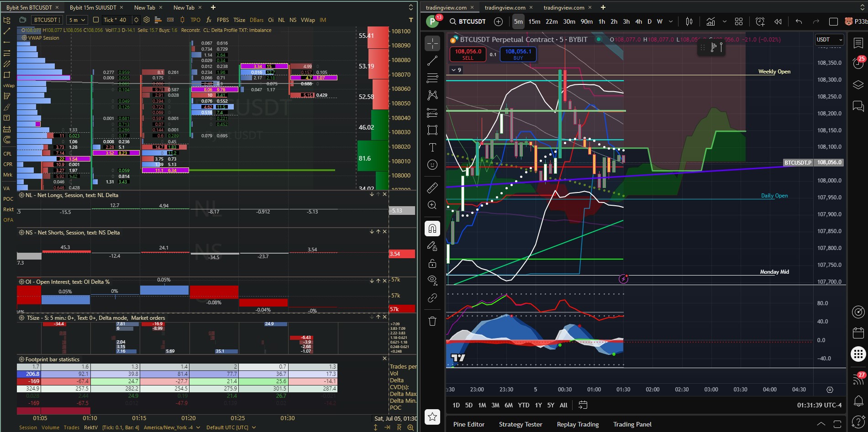
Task: Click the bar replay rewind icon
Action: pyautogui.click(x=778, y=21)
